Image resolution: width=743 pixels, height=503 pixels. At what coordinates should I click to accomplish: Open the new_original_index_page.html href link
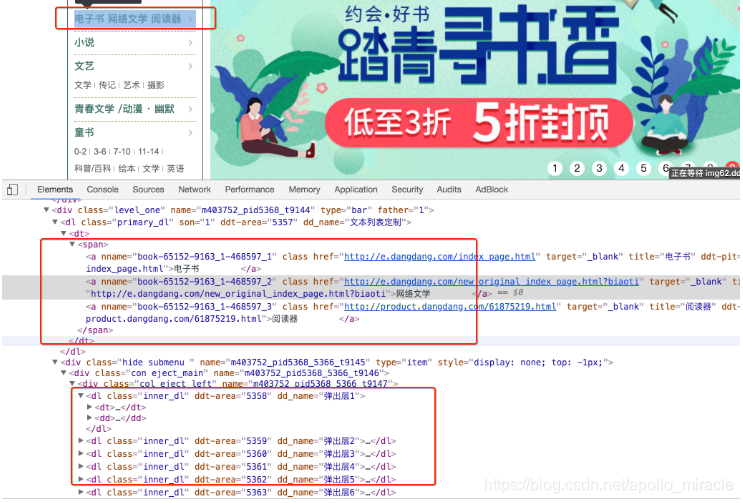tap(491, 282)
